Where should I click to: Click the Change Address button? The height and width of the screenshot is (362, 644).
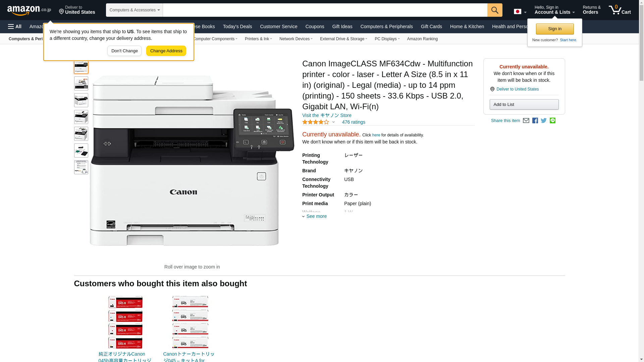click(x=166, y=51)
